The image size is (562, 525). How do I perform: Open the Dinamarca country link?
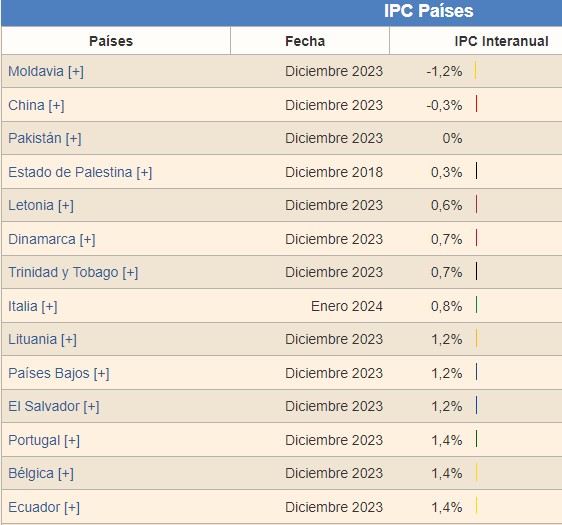coord(42,239)
